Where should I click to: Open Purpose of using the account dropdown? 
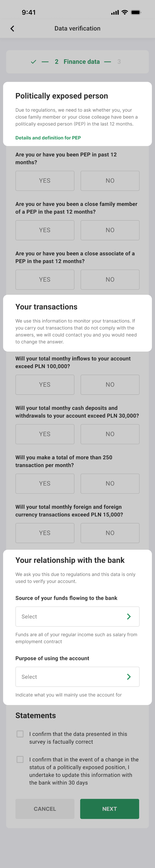[x=77, y=677]
